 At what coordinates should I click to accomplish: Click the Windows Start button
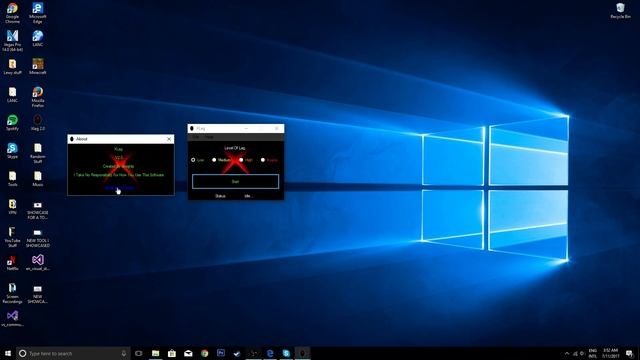point(8,353)
